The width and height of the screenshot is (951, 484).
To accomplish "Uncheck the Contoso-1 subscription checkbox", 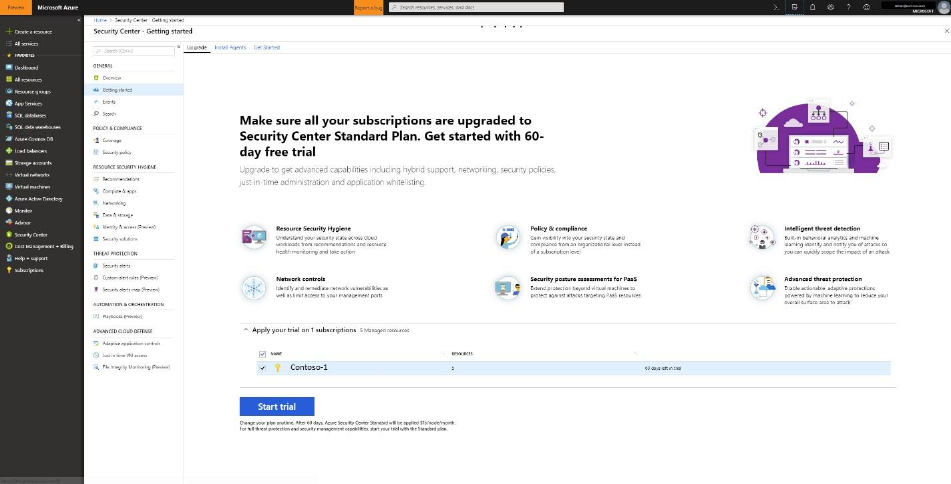I will point(262,368).
